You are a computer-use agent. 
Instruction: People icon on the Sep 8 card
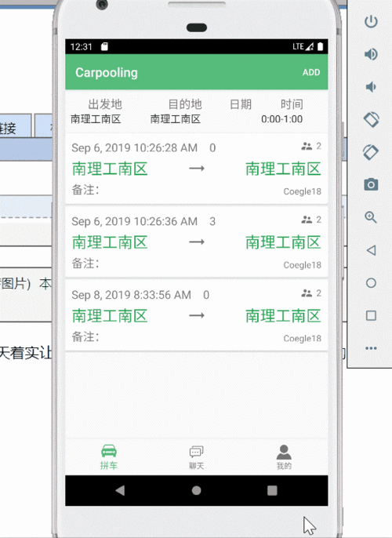click(307, 293)
